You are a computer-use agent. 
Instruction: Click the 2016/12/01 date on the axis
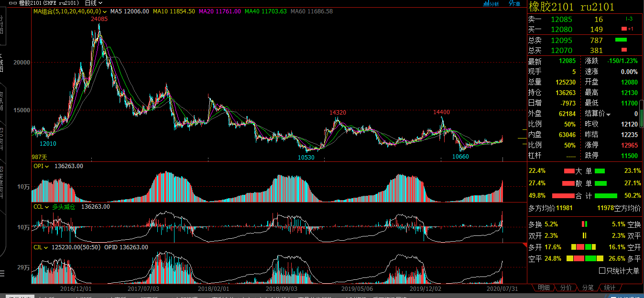pyautogui.click(x=76, y=288)
